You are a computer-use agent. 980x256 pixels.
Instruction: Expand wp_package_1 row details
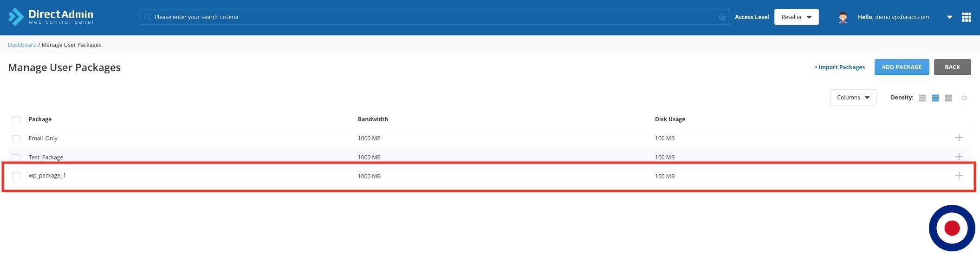(x=959, y=176)
